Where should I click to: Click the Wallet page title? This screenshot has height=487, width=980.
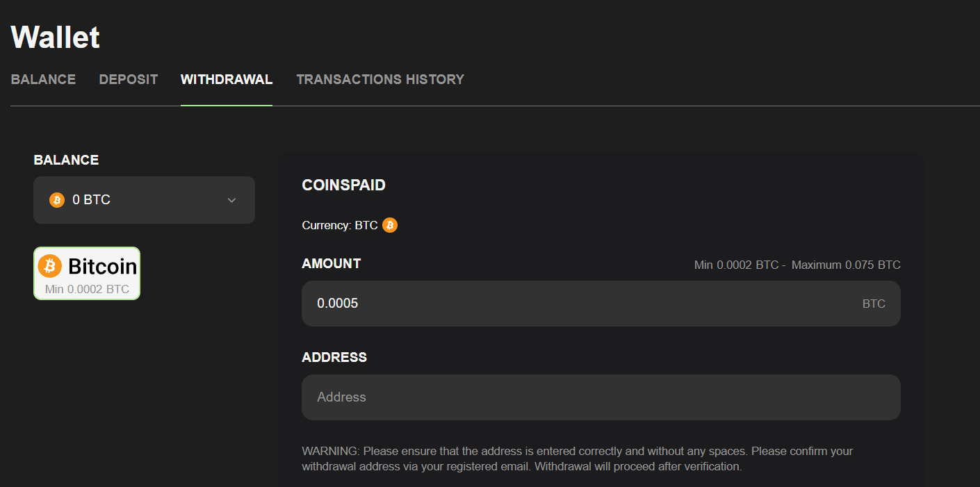[x=54, y=36]
